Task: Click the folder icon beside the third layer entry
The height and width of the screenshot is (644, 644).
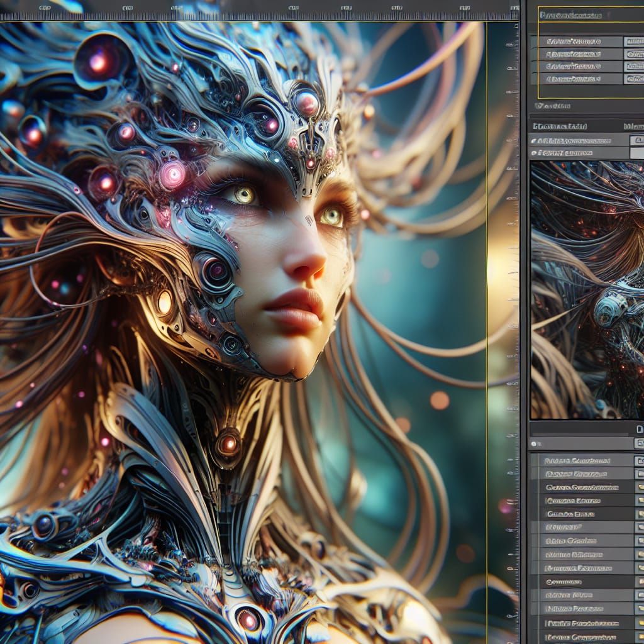Action: [638, 487]
